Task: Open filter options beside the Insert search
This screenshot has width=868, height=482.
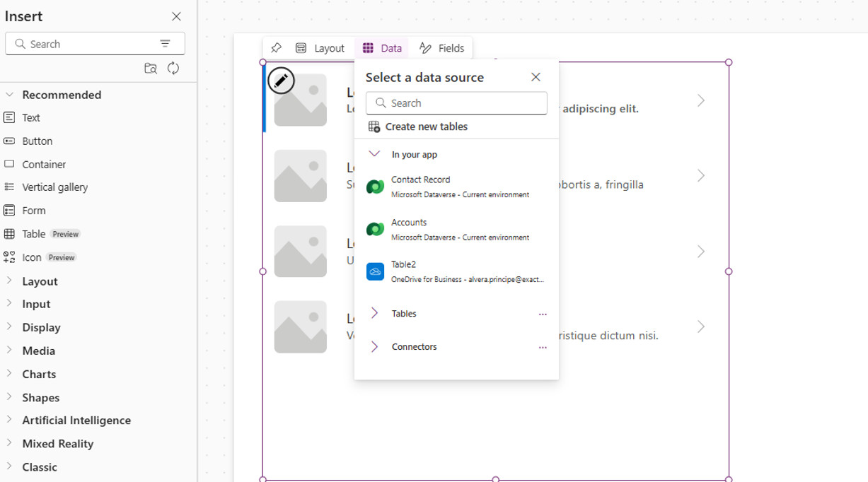Action: 166,43
